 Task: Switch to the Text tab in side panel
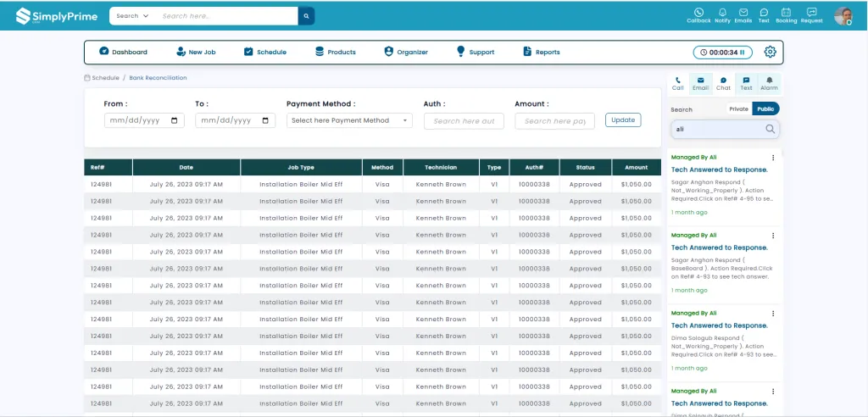(x=746, y=84)
